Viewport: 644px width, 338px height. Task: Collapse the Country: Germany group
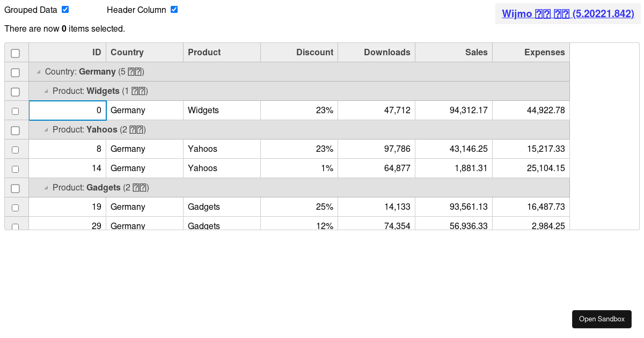point(38,72)
